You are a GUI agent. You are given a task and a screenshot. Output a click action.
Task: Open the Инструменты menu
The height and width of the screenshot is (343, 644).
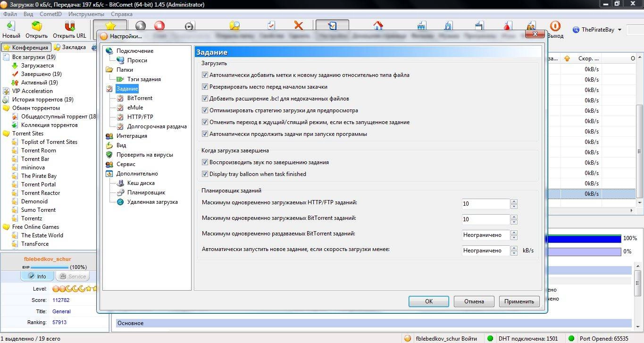(86, 14)
